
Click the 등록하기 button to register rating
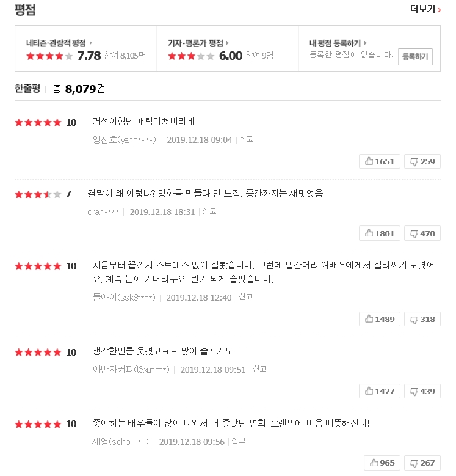415,57
